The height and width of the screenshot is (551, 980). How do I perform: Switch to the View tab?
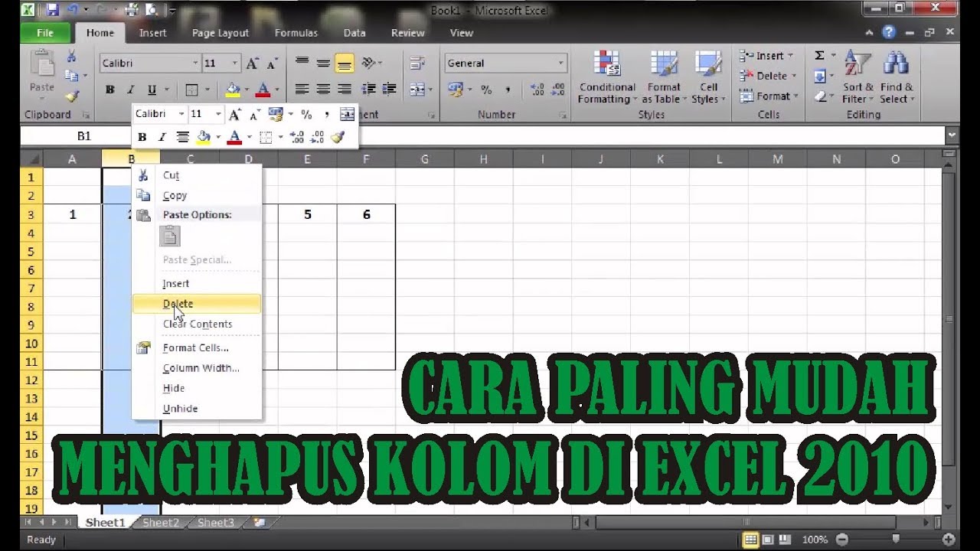(461, 33)
